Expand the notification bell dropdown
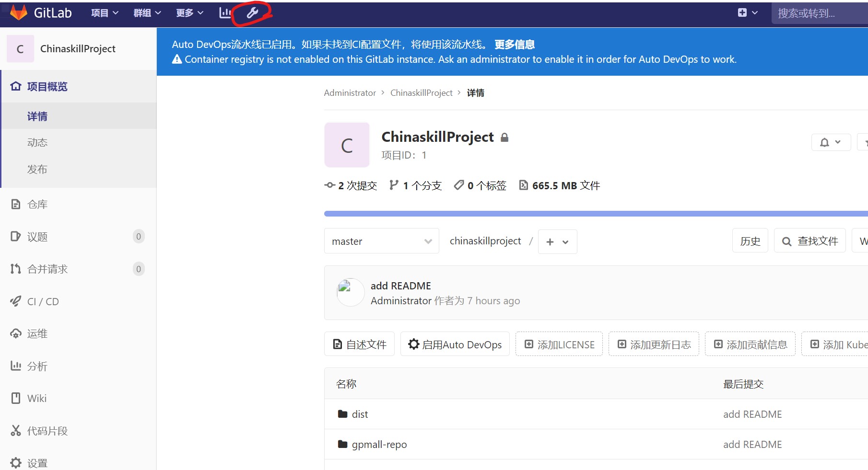The image size is (868, 470). (830, 142)
